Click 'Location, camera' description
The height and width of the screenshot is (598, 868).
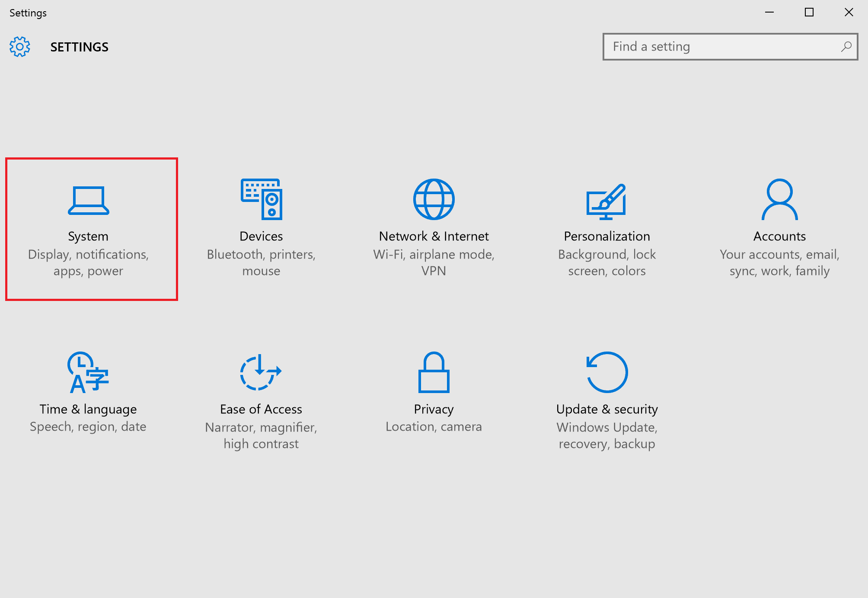(434, 427)
